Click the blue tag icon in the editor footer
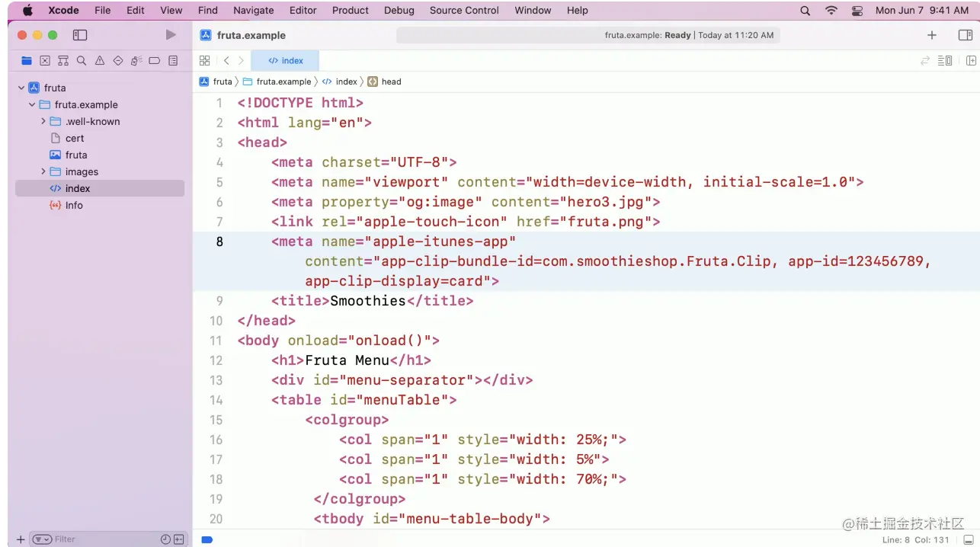980x547 pixels. click(x=207, y=539)
